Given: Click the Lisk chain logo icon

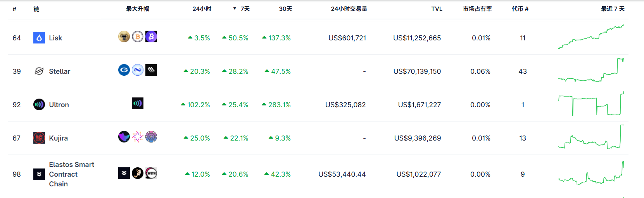Looking at the screenshot, I should pyautogui.click(x=39, y=38).
